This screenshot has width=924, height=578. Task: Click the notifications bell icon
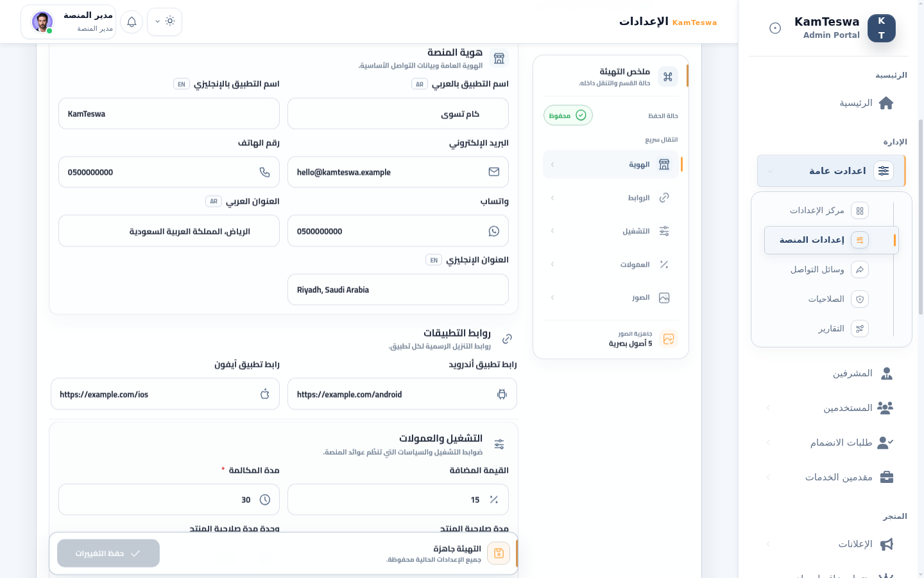pyautogui.click(x=132, y=22)
